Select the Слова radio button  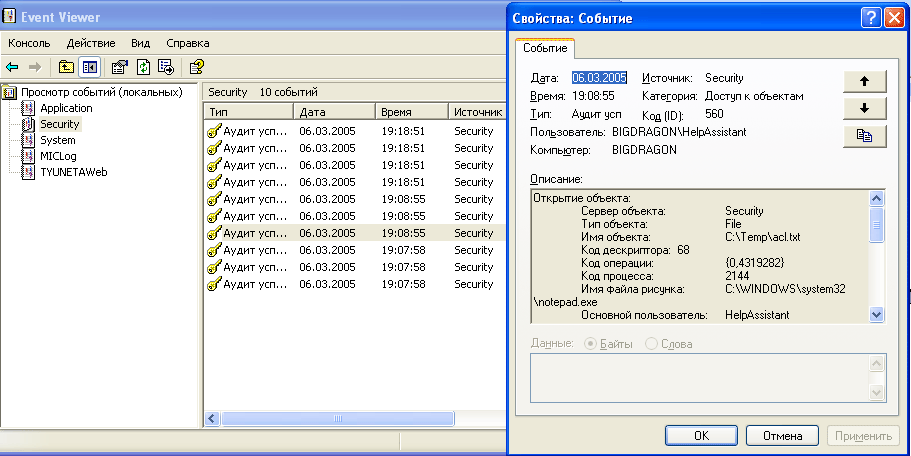pyautogui.click(x=652, y=344)
